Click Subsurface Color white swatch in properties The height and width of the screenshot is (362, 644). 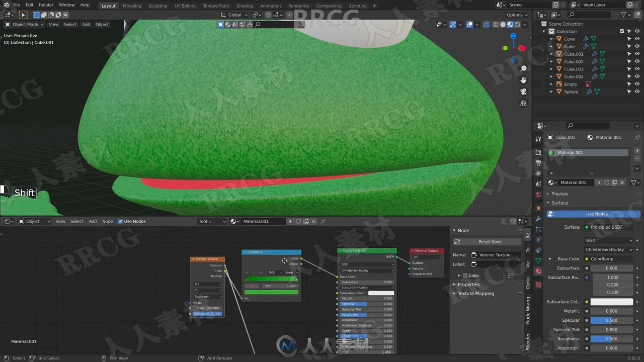tap(612, 302)
